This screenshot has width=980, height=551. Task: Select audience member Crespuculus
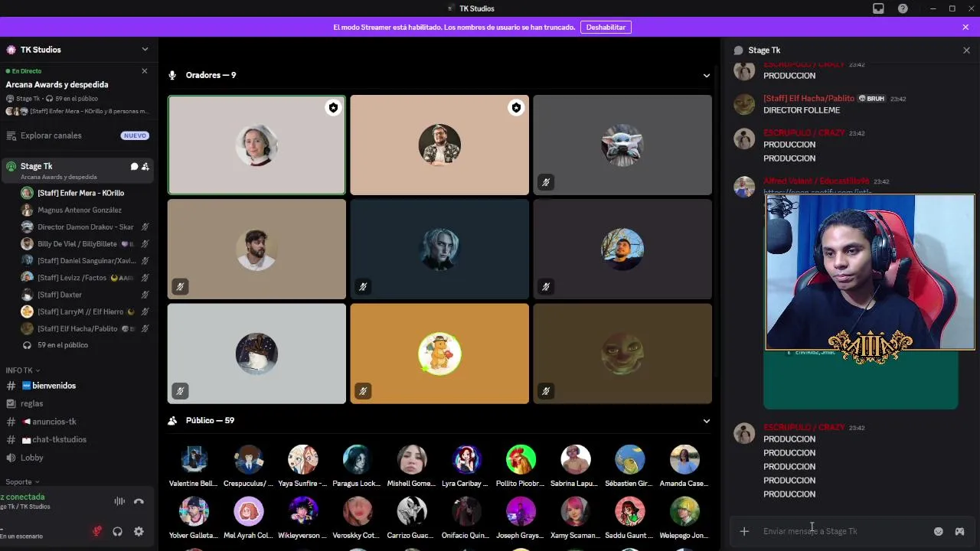point(248,466)
